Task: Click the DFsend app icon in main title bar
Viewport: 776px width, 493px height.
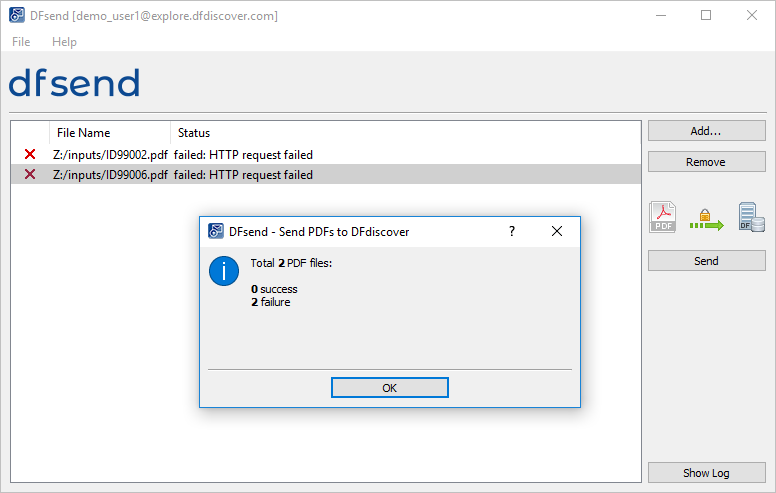Action: click(17, 15)
